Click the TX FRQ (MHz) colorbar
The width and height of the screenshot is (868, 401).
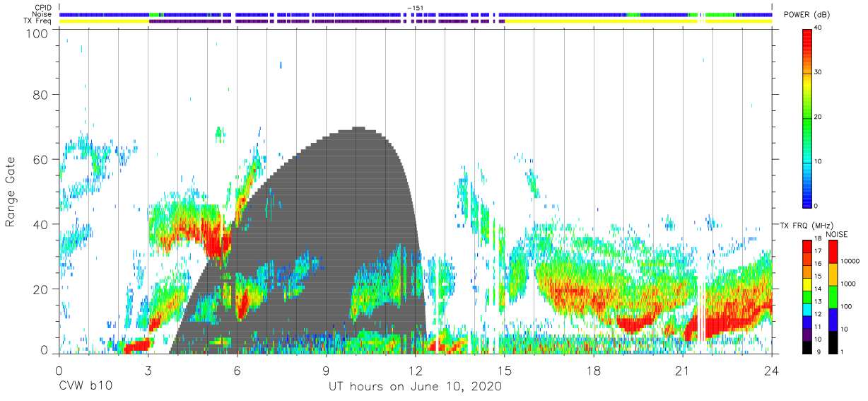pos(807,296)
